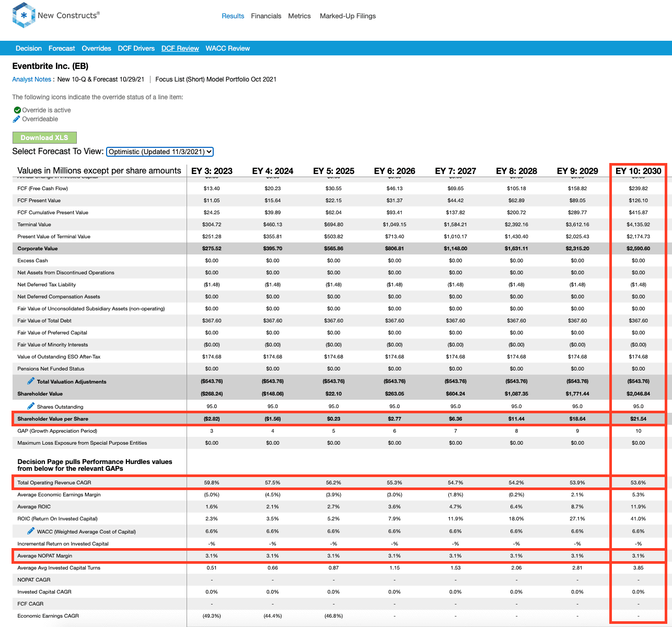672x627 pixels.
Task: Click the 41.0% ROIC cell for 2030
Action: [x=638, y=519]
